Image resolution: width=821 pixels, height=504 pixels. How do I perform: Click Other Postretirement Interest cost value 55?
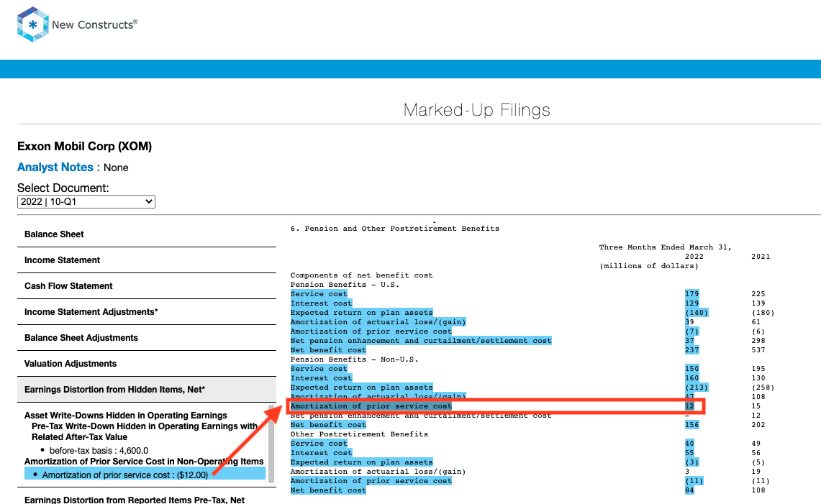pyautogui.click(x=689, y=453)
